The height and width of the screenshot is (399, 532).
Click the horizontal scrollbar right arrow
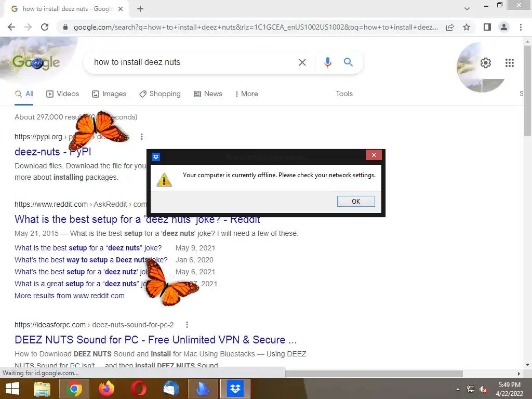point(519,374)
